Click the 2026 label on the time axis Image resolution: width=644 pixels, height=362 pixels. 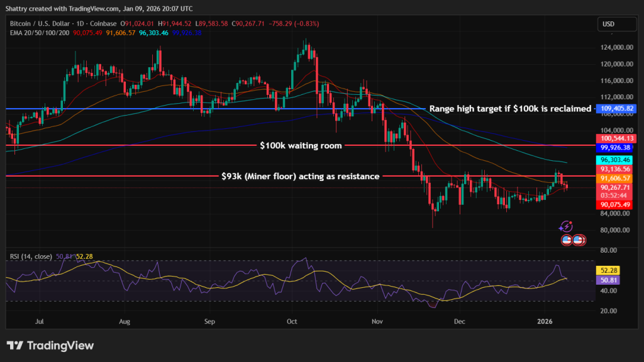[545, 321]
